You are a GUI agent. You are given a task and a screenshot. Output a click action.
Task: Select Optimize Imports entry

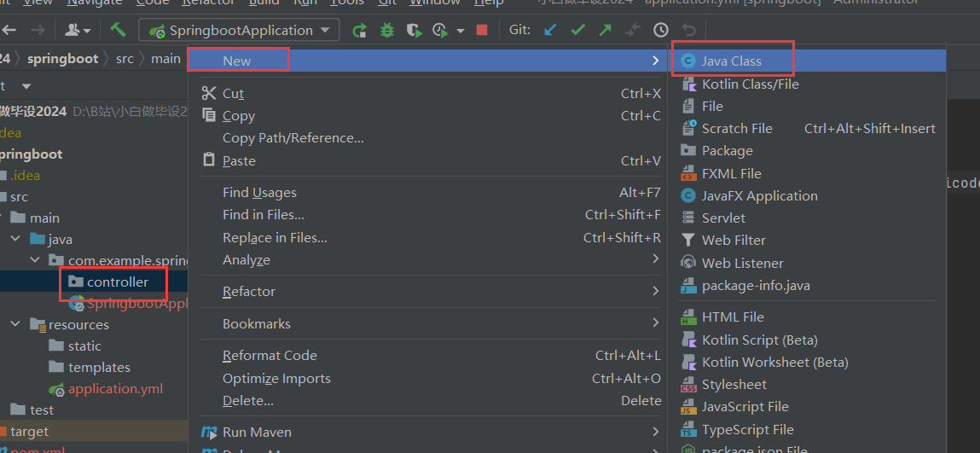click(x=428, y=379)
